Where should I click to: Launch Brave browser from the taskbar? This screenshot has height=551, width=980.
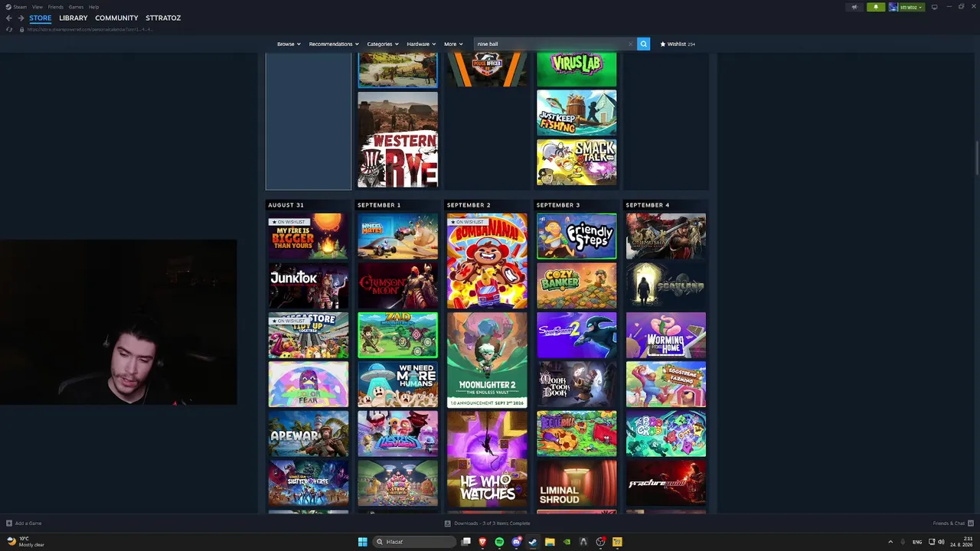(x=482, y=542)
